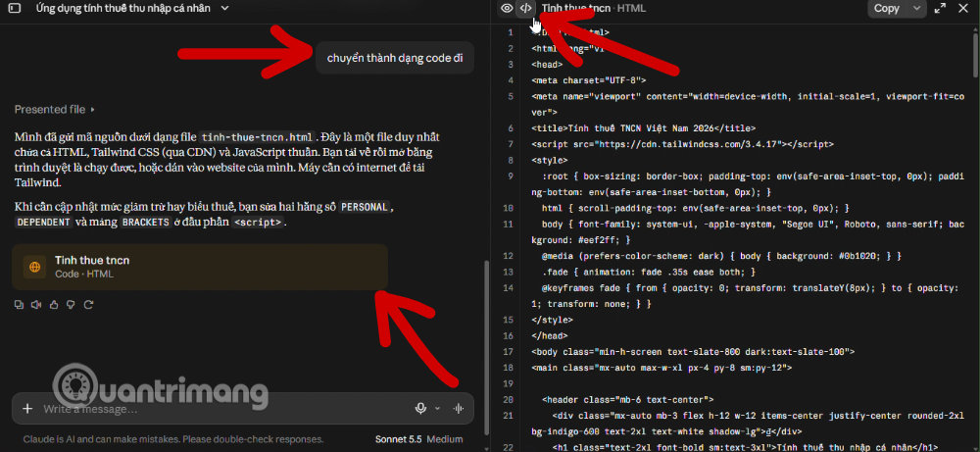The image size is (980, 452).
Task: Retry the response with refresh icon
Action: click(x=88, y=305)
